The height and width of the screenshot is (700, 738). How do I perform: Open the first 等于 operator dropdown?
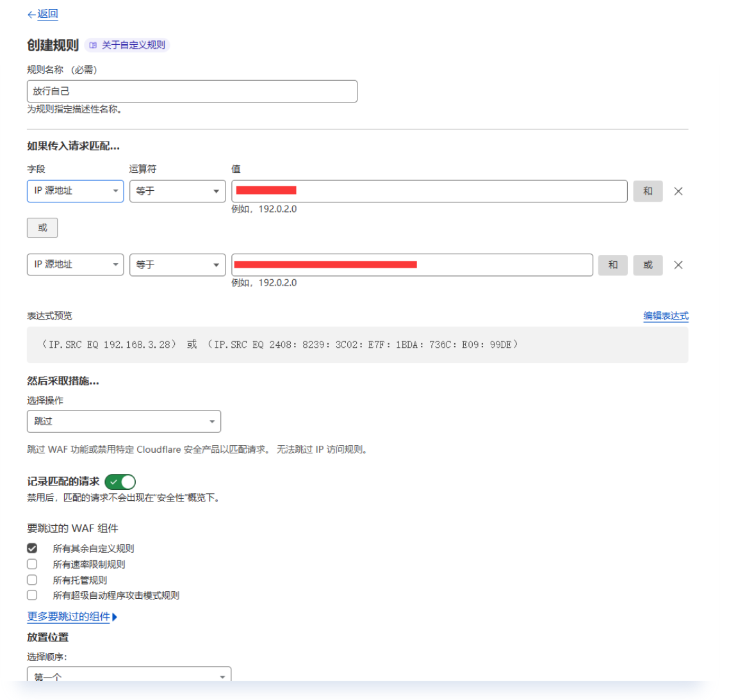(177, 191)
